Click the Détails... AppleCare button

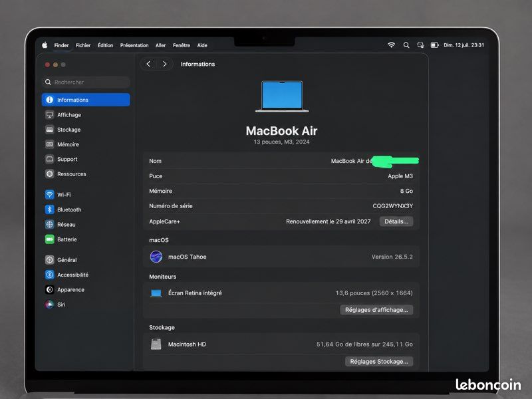click(396, 221)
